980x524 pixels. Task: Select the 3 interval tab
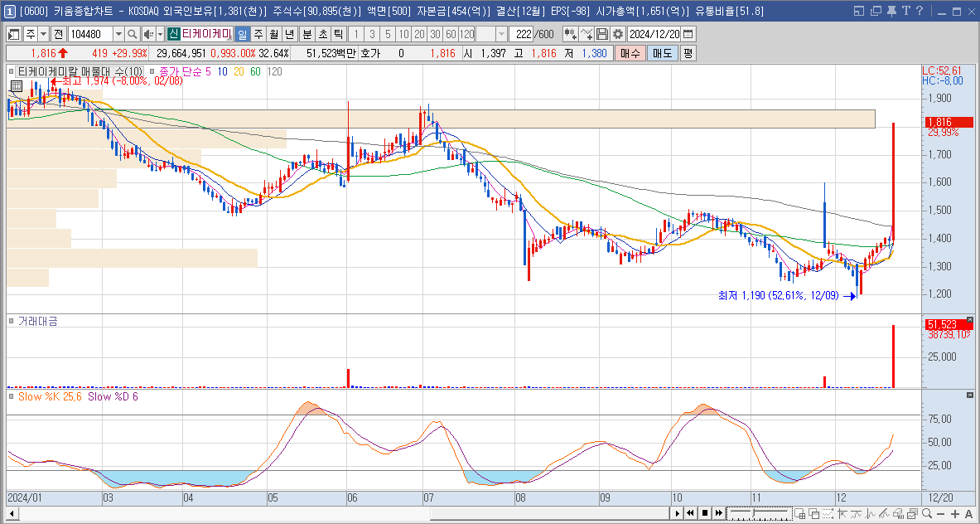pyautogui.click(x=372, y=34)
